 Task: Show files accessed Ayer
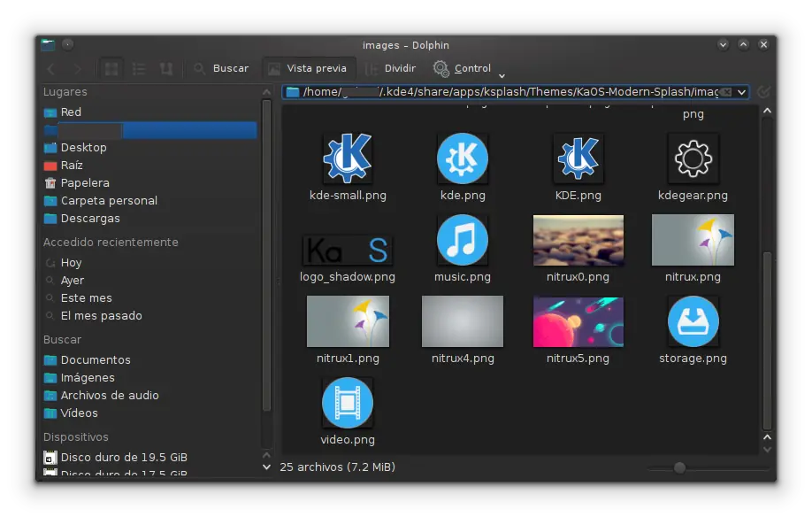pos(150,281)
